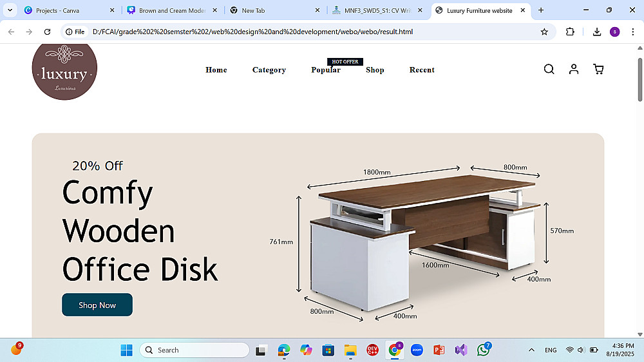Open the clock and date panel

[x=620, y=350]
